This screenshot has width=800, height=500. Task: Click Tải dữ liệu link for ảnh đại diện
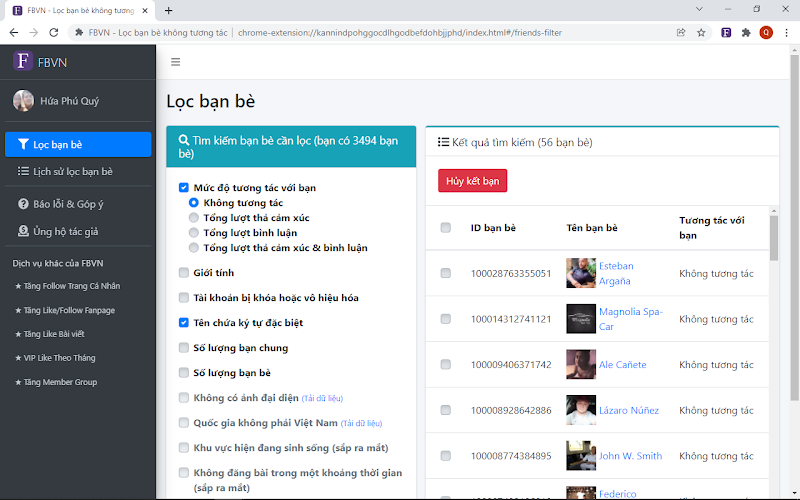(x=322, y=398)
